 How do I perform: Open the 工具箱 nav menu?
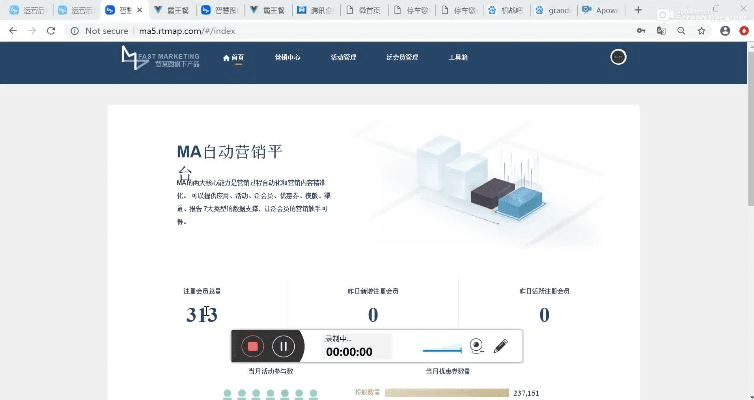[458, 57]
